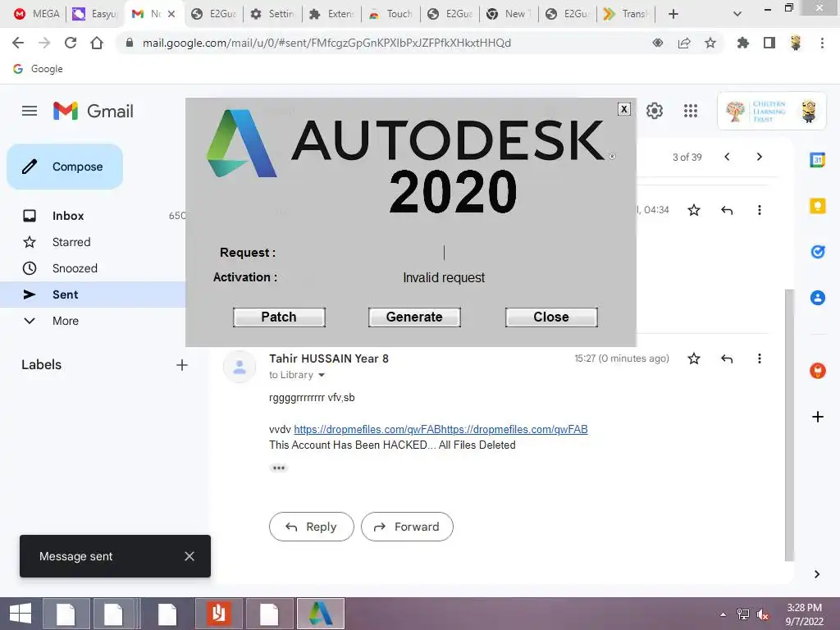Viewport: 840px width, 630px height.
Task: Click the Forward button below message
Action: point(407,527)
